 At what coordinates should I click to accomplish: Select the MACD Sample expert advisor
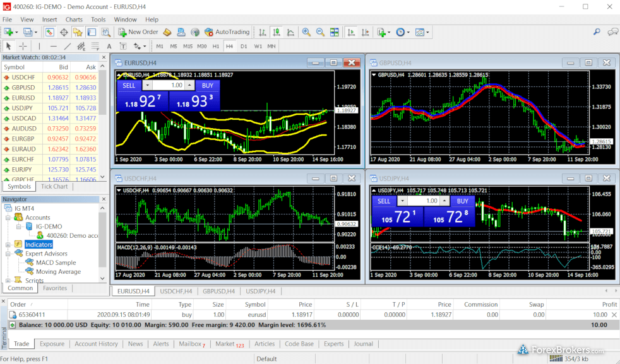pos(56,263)
